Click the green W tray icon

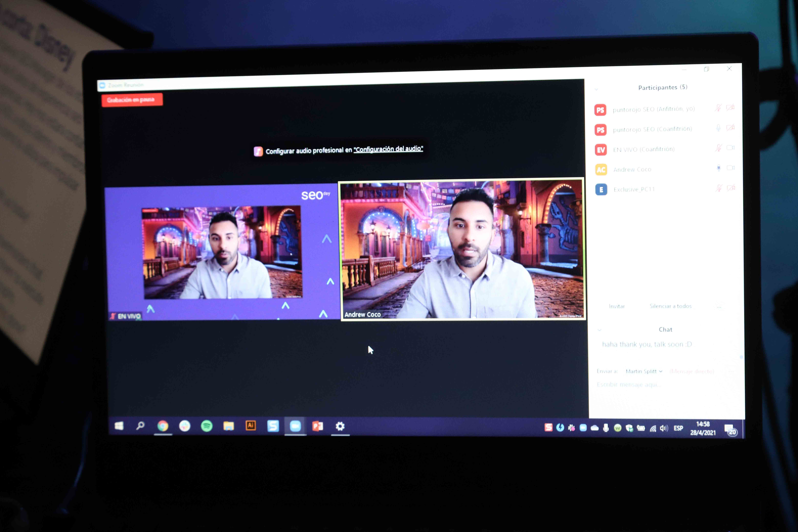tap(618, 428)
